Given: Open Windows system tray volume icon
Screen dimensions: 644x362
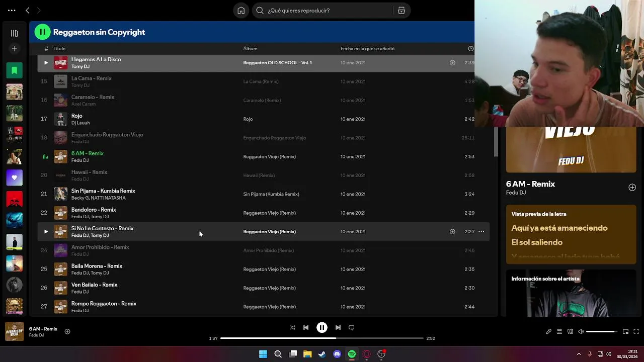Looking at the screenshot, I should point(608,354).
